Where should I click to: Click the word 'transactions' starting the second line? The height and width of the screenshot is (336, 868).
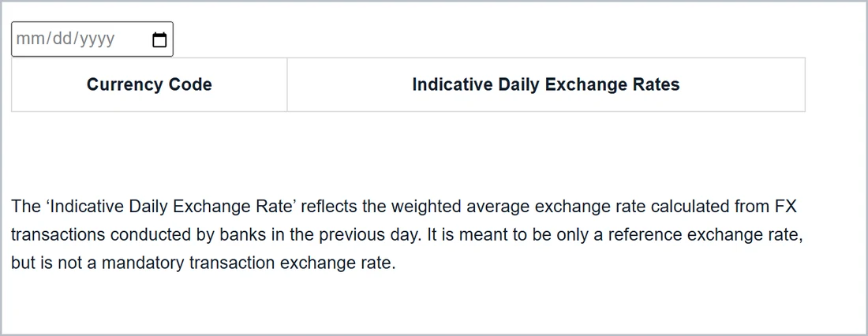58,235
